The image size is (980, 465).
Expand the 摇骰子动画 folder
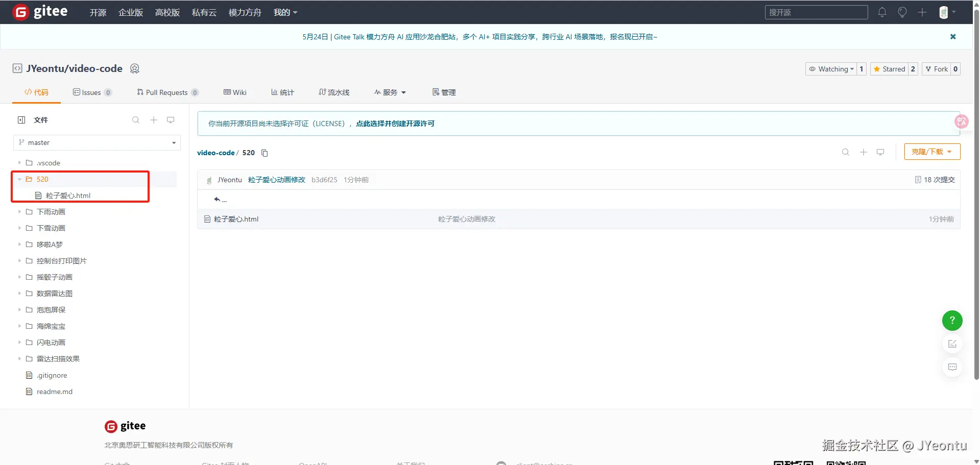pos(19,277)
